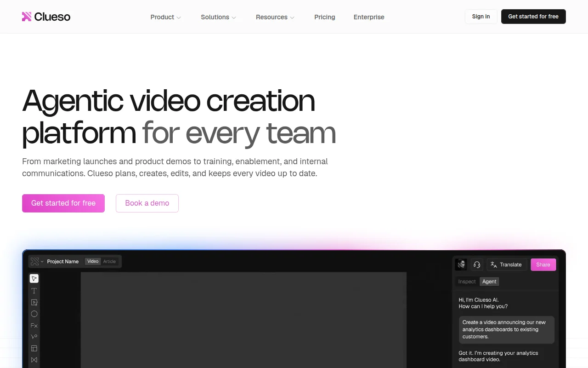Click the translate language icon
The image size is (588, 368).
[494, 264]
